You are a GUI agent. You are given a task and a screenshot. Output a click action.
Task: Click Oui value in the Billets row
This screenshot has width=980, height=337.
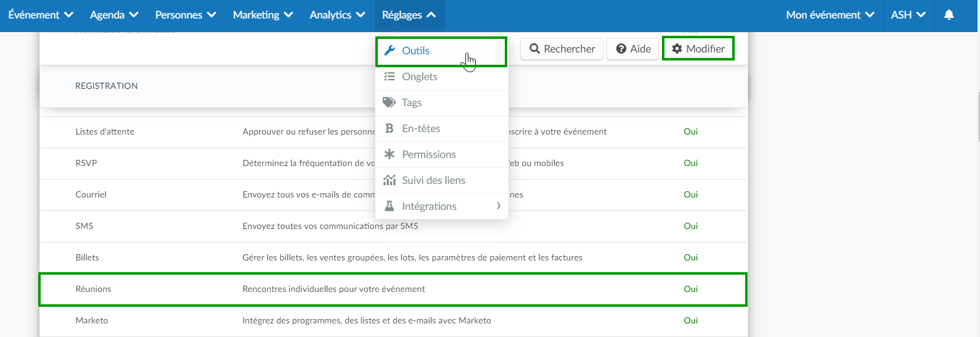click(x=691, y=257)
